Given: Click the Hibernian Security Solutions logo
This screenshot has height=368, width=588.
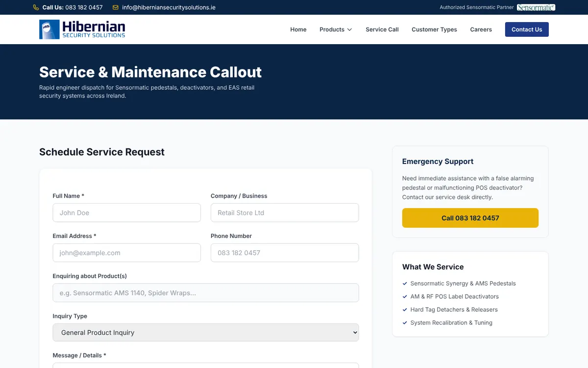Looking at the screenshot, I should (x=82, y=29).
